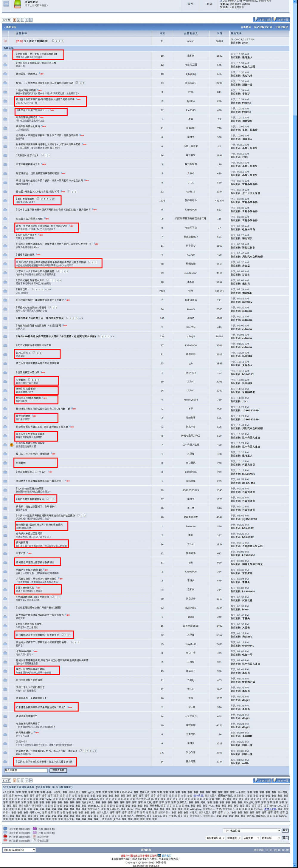Click the new-post arrow icon after 水东印象
Screen dimensions: 298x868
coord(29,553)
